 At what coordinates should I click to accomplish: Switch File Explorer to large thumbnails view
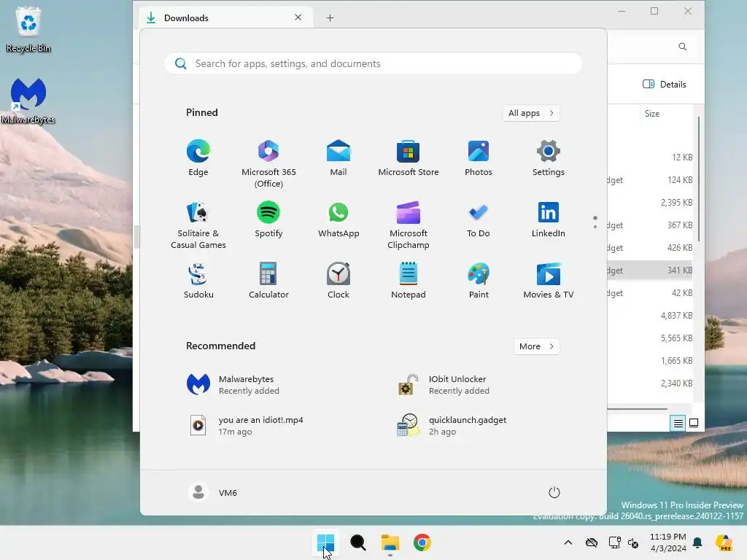pos(694,423)
